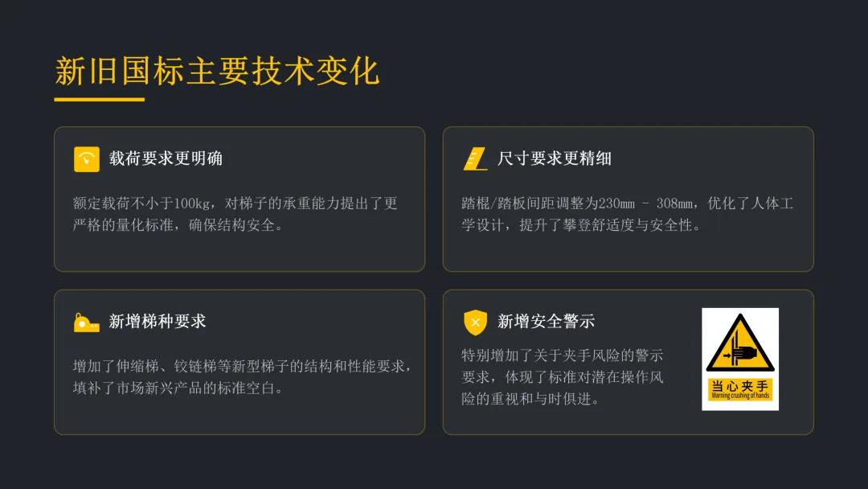Screen dimensions: 868x489
Task: Select the heading 新增梯种要求
Action: pos(158,322)
